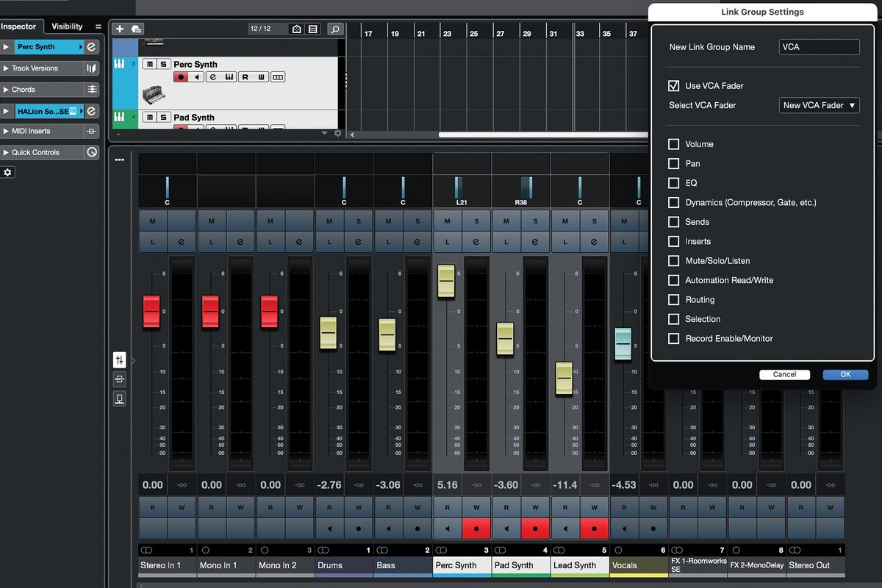
Task: Uncheck the Use VCA Fader checkbox
Action: [673, 85]
